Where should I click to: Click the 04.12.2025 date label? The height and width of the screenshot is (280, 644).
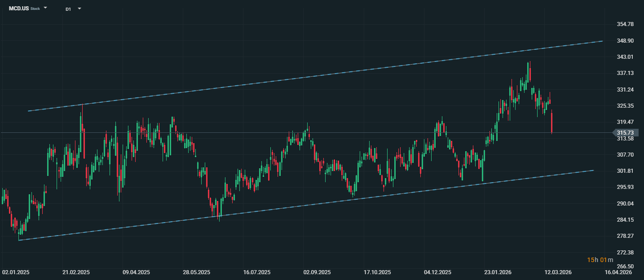(x=438, y=272)
